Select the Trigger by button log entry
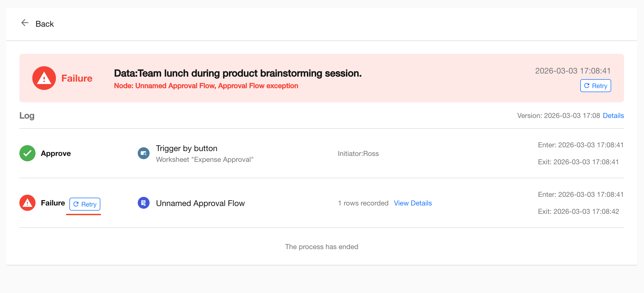This screenshot has width=644, height=293. coord(186,148)
